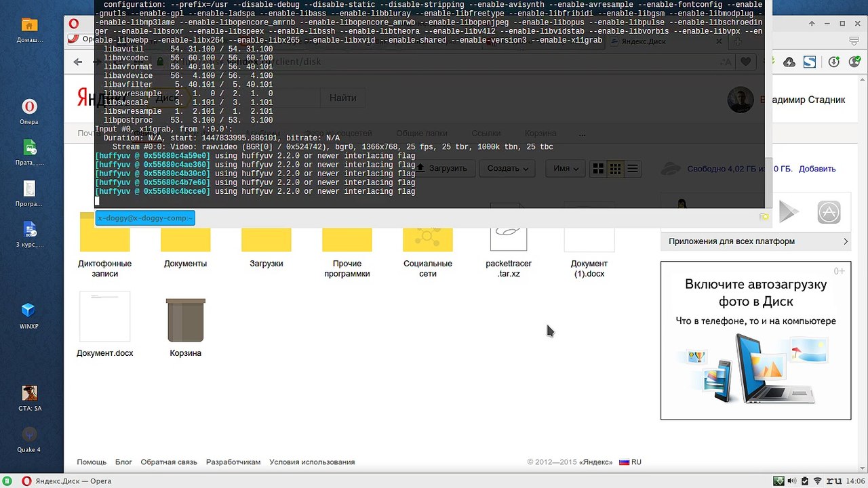Viewport: 868px width, 488px height.
Task: Open the 3 курс__ document on the desktop
Action: click(29, 234)
